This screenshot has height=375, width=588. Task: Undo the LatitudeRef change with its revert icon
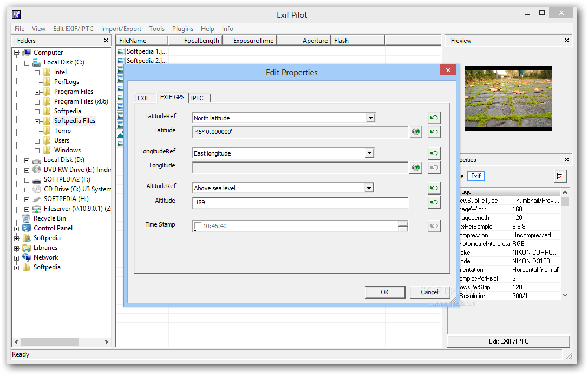pyautogui.click(x=434, y=118)
